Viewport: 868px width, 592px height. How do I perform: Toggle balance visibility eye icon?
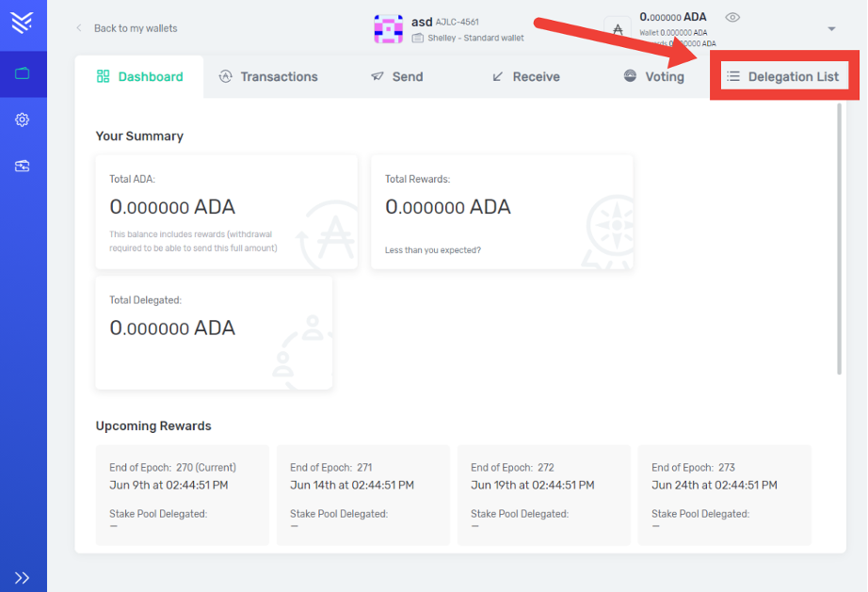click(x=732, y=17)
